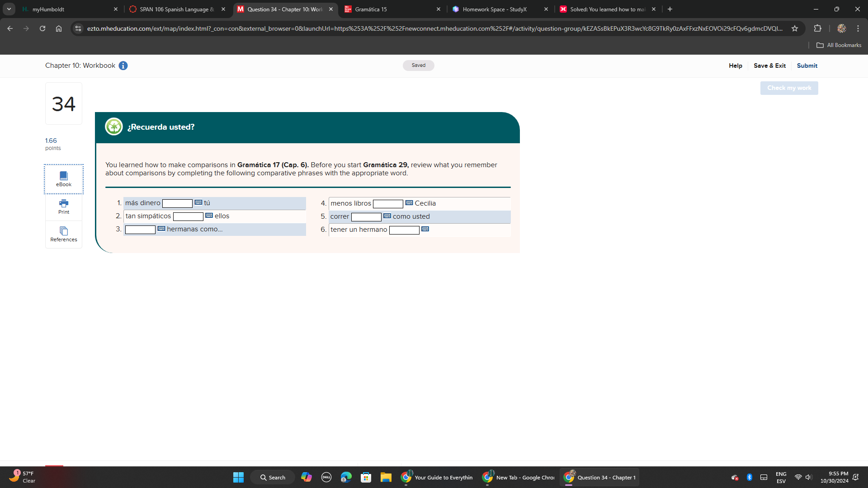This screenshot has height=488, width=868.
Task: Click the Print icon in sidebar
Action: [x=64, y=207]
